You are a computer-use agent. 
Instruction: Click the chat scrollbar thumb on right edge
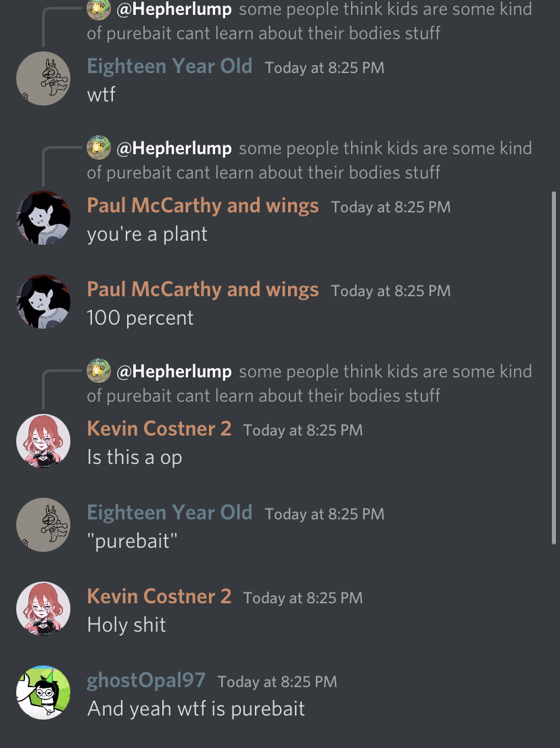[554, 367]
